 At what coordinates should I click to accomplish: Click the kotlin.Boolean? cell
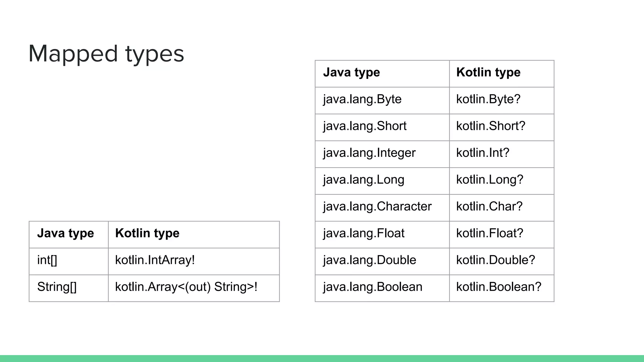(499, 287)
